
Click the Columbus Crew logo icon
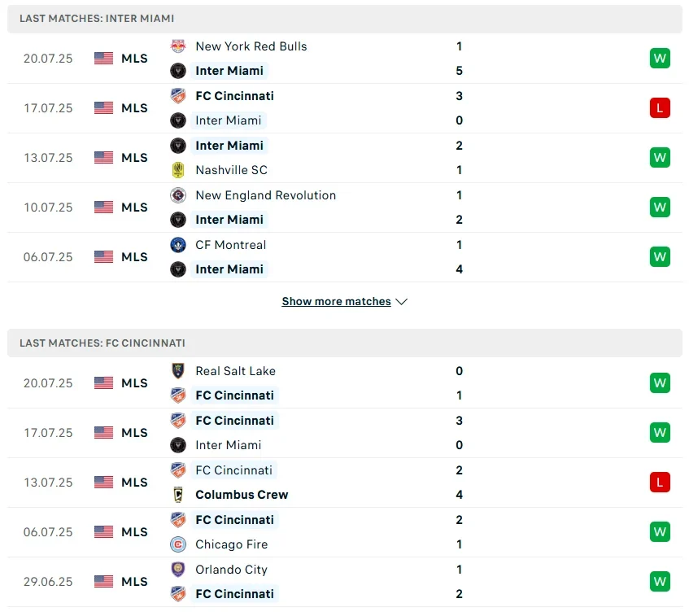(x=177, y=495)
